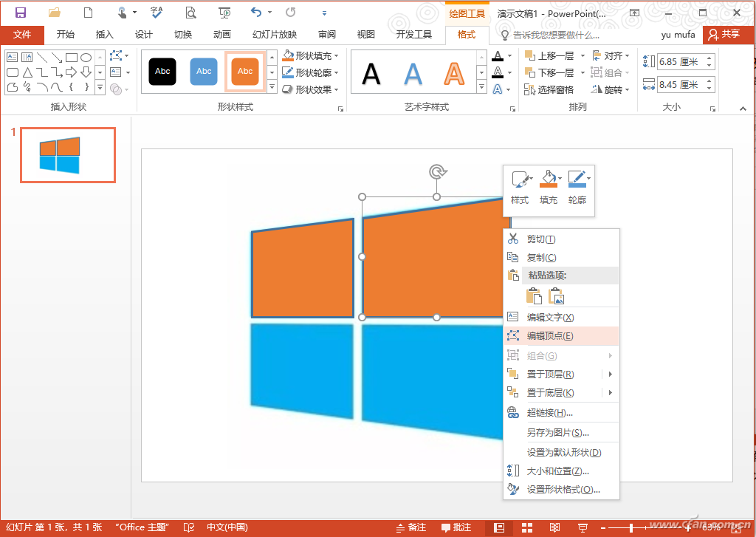Screen dimensions: 756x537
Task: Click the text box icon beside shapes gallery
Action: click(116, 72)
